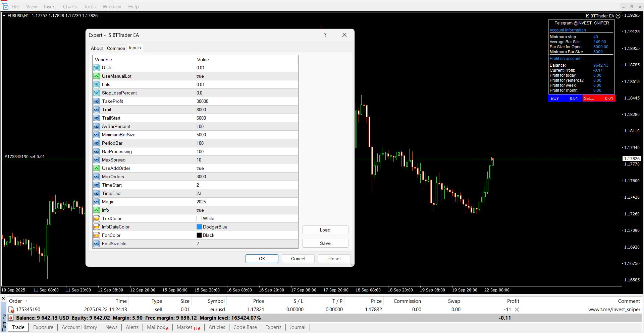Screen dimensions: 644x333
Task: Open the Charts menu
Action: (x=69, y=6)
